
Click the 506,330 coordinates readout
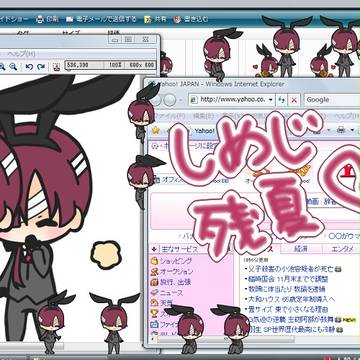click(77, 65)
